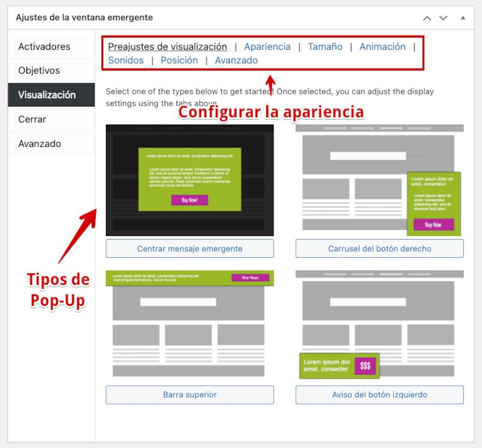Select the Barra superior preset

tap(189, 395)
